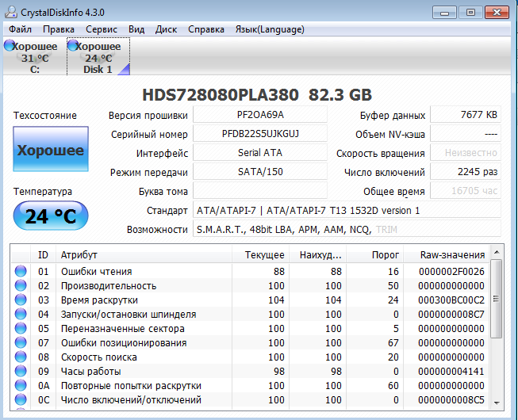Select the Ошибки чтения attribute row text
The width and height of the screenshot is (518, 420).
pyautogui.click(x=97, y=272)
